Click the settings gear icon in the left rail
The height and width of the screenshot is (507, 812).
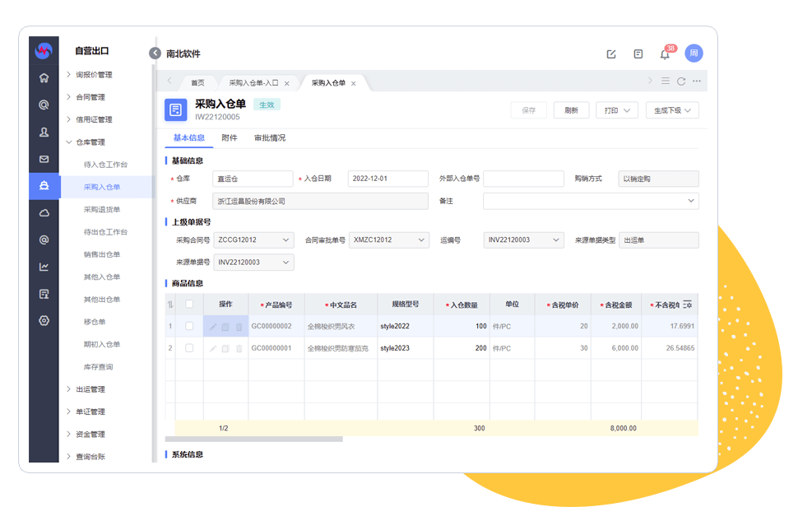coord(44,320)
